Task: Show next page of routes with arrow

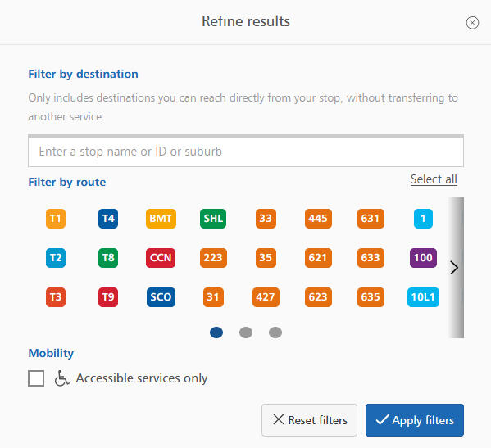Action: pyautogui.click(x=454, y=268)
